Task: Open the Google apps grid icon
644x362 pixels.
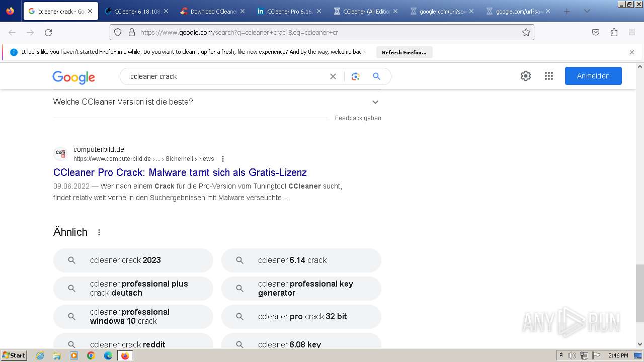Action: click(x=549, y=76)
